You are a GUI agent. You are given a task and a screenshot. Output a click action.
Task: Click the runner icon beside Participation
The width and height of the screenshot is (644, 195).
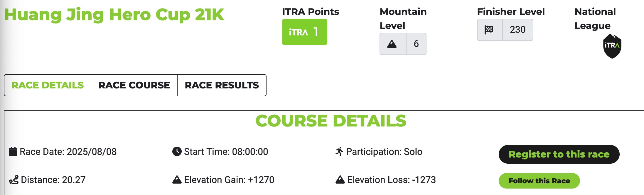pos(339,151)
